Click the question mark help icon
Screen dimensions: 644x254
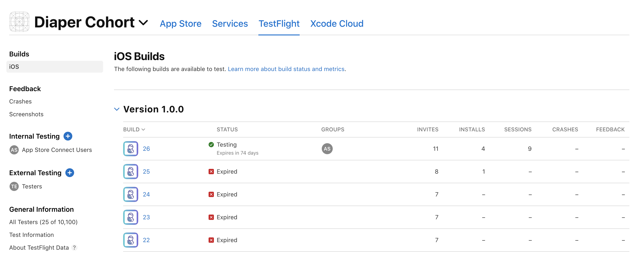[x=74, y=247]
